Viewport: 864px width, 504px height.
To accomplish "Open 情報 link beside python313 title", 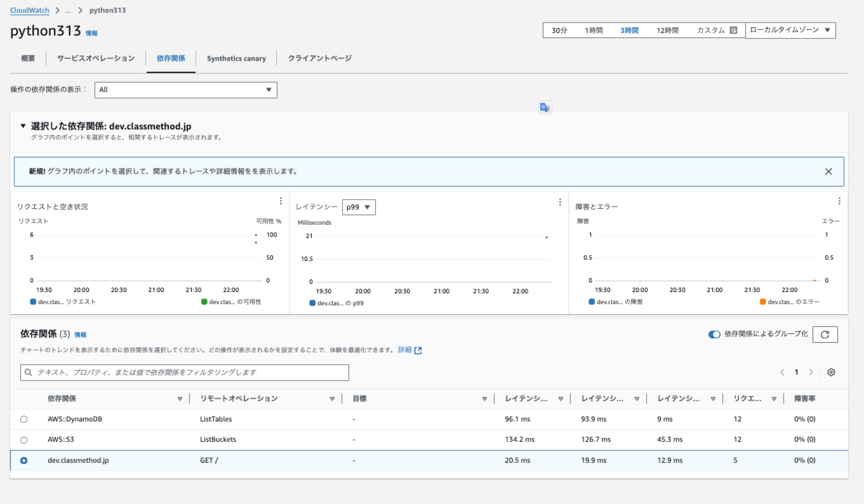I will [92, 33].
